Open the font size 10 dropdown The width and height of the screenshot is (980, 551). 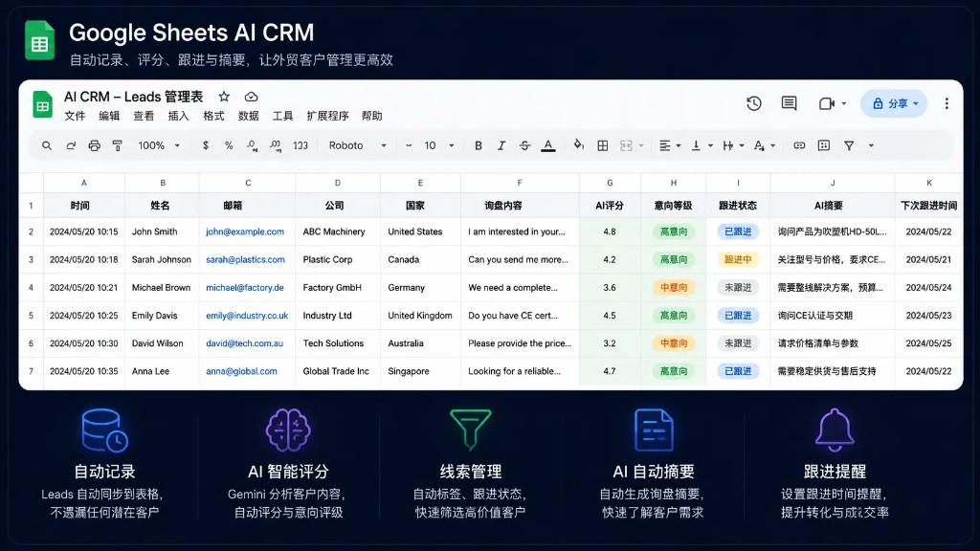[439, 145]
